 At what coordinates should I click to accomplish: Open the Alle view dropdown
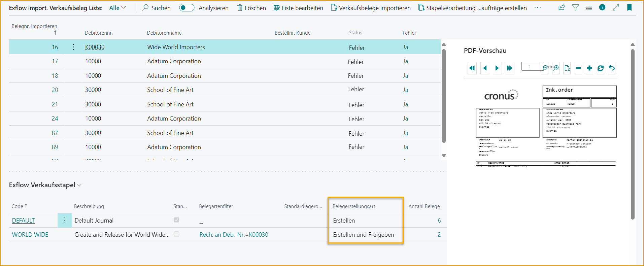pos(117,8)
